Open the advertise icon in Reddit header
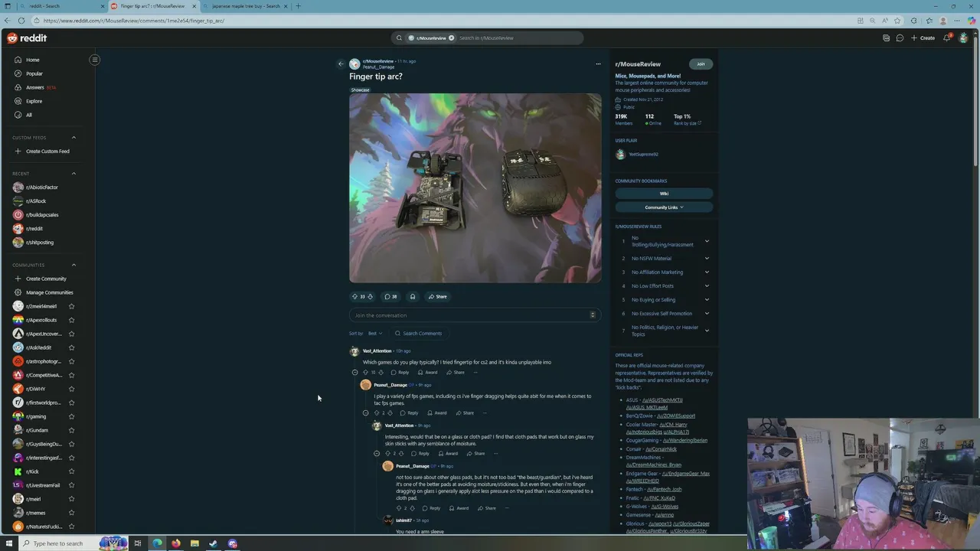Viewport: 980px width, 551px height. pos(886,37)
